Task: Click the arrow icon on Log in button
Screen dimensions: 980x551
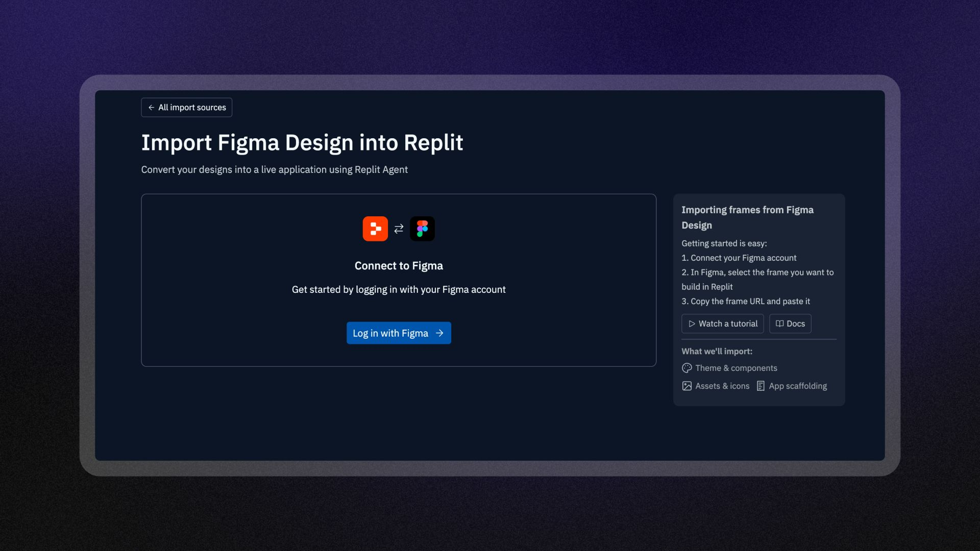Action: [439, 333]
